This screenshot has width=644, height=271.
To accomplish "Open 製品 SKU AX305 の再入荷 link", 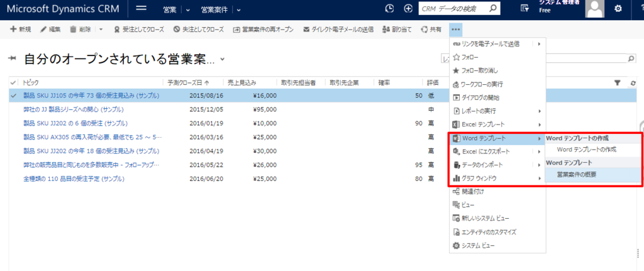I will point(92,136).
